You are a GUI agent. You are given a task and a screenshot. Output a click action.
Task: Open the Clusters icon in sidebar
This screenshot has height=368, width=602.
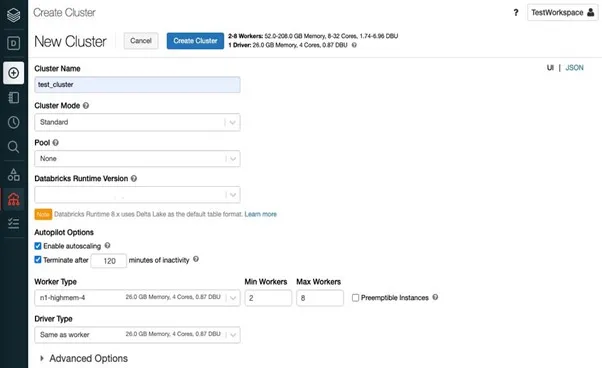click(13, 199)
